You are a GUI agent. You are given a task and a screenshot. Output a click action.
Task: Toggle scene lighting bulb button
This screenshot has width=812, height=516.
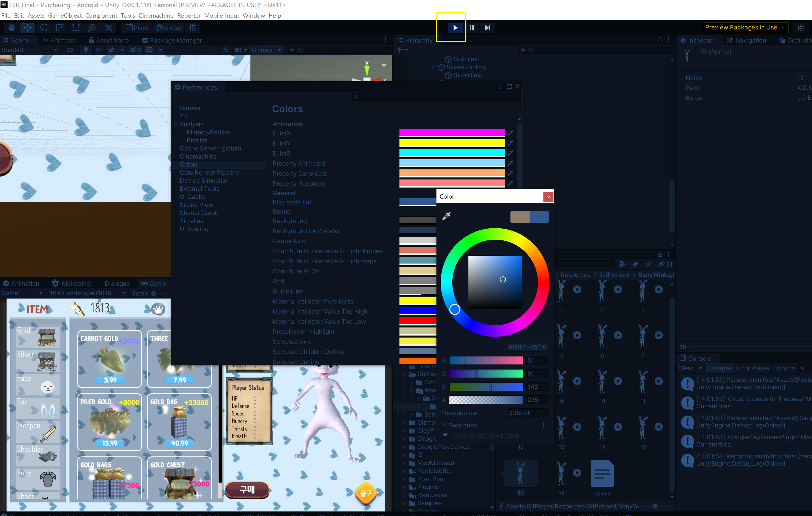pos(86,50)
